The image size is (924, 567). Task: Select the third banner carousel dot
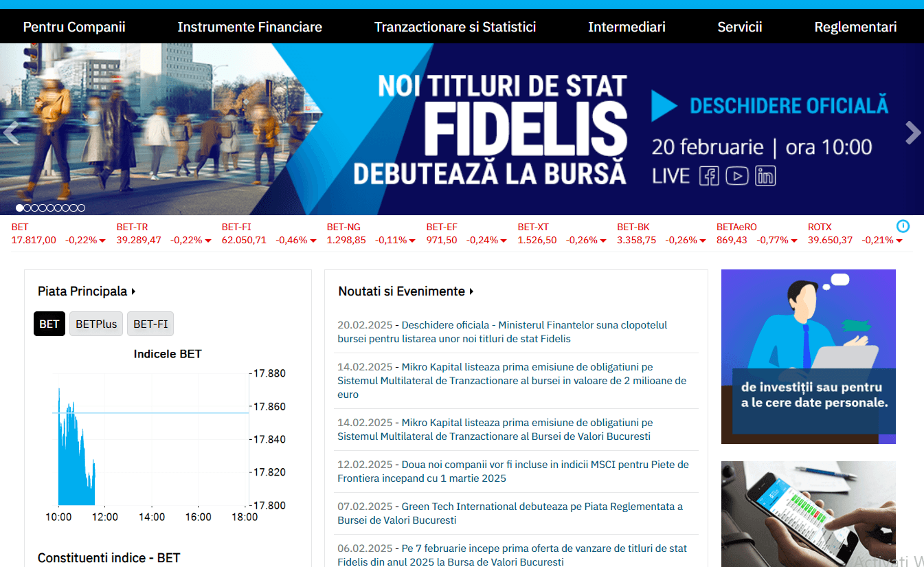35,208
